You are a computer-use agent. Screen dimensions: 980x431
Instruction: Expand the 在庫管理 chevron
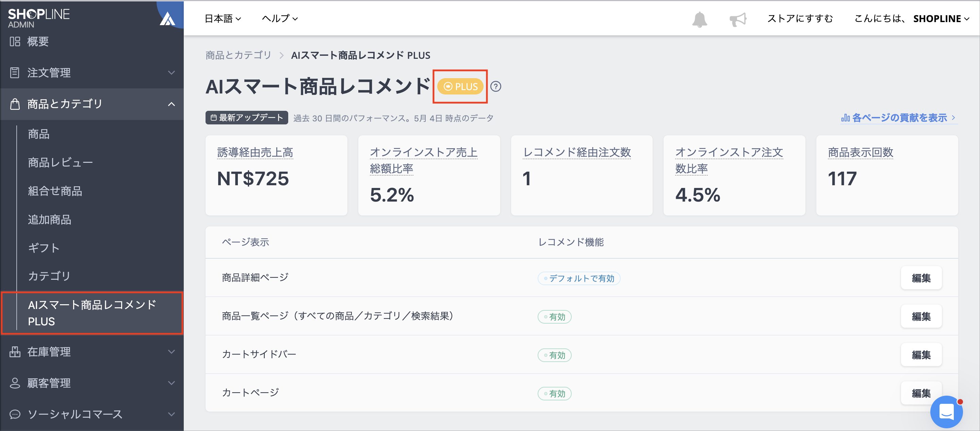click(x=171, y=352)
